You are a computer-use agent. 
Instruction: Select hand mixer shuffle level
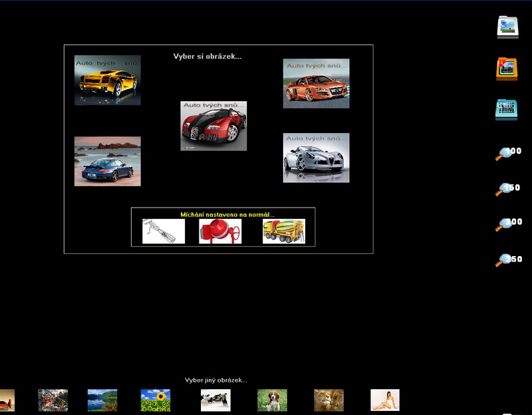(x=164, y=231)
